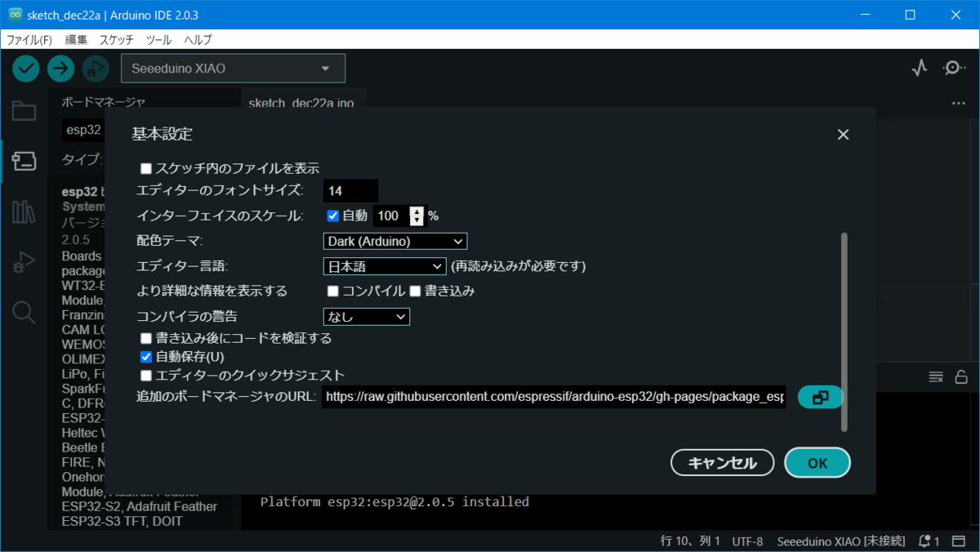Screen dimensions: 980x552
Task: Open the Seeeduino XIAO board selector dropdown
Action: [x=234, y=69]
